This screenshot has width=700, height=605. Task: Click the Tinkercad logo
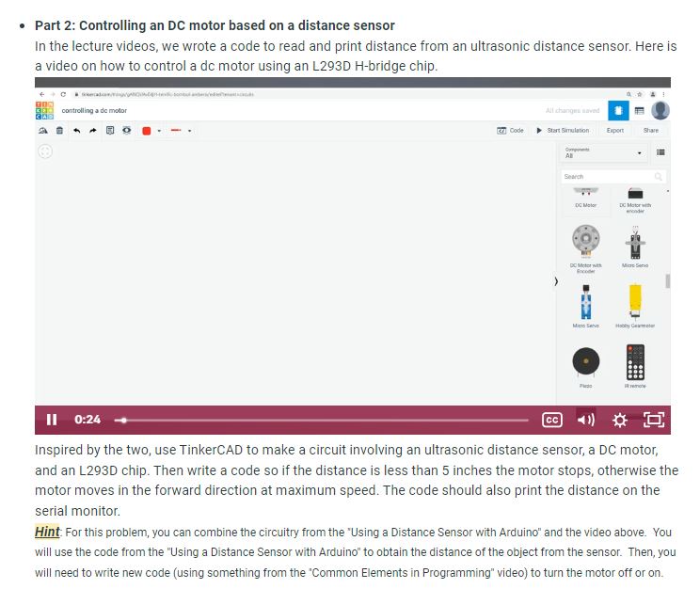(44, 110)
